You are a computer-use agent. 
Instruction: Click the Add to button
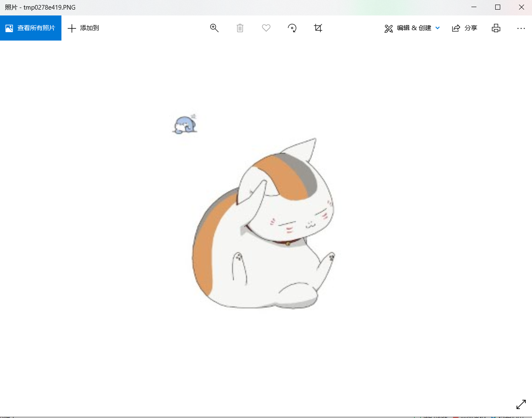point(83,28)
